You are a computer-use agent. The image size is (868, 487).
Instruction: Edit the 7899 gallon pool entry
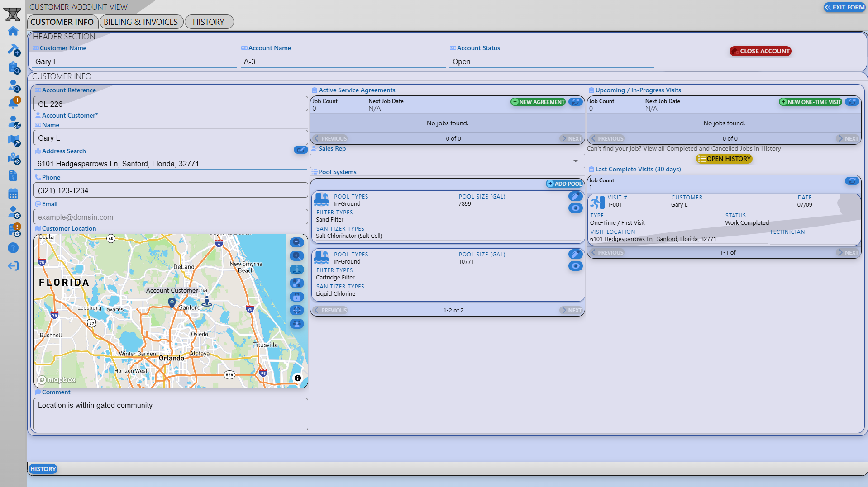point(575,196)
